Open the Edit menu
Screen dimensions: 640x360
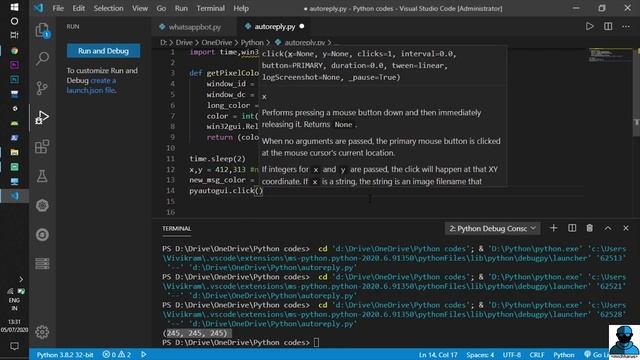click(x=78, y=8)
